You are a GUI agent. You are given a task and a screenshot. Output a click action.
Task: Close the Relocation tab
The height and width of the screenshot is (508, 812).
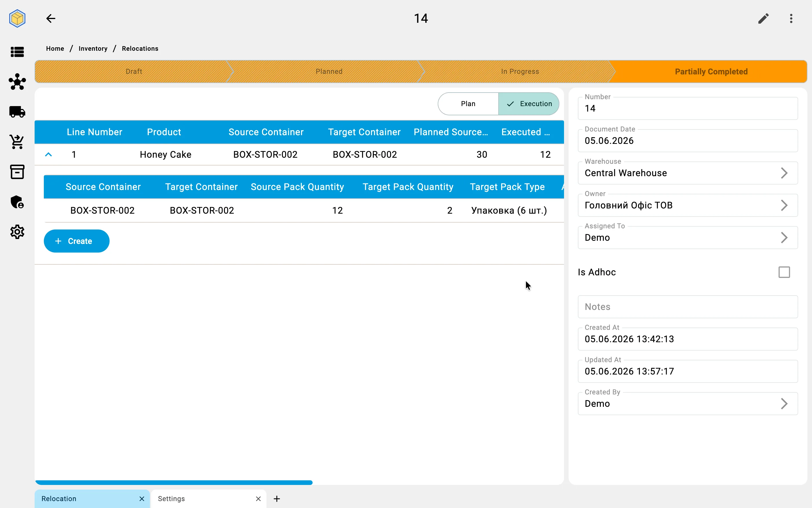tap(142, 498)
